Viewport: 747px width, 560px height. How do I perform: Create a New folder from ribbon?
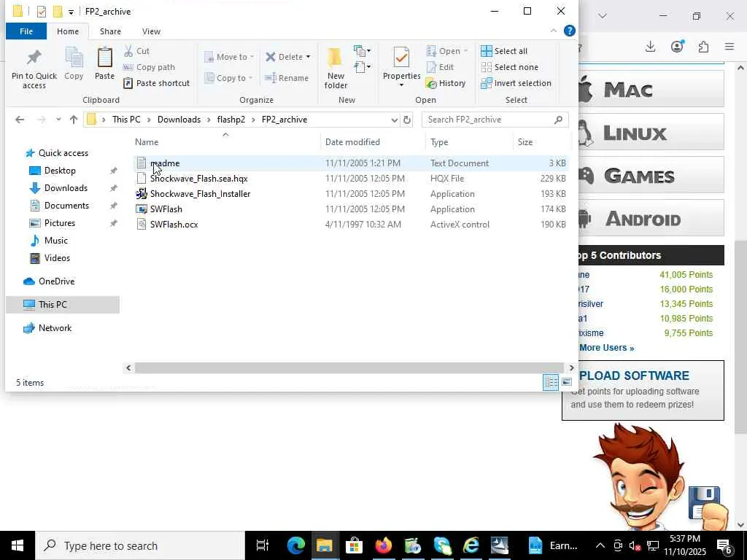point(336,69)
